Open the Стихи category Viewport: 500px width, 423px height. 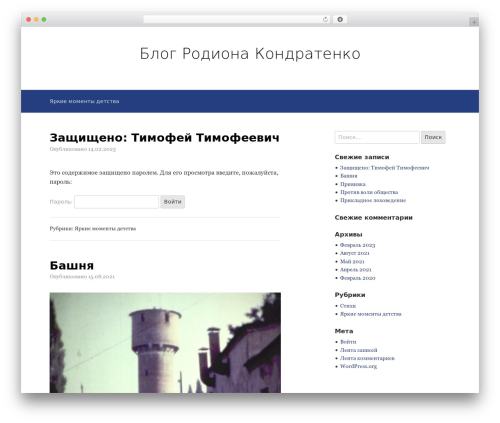pos(348,306)
